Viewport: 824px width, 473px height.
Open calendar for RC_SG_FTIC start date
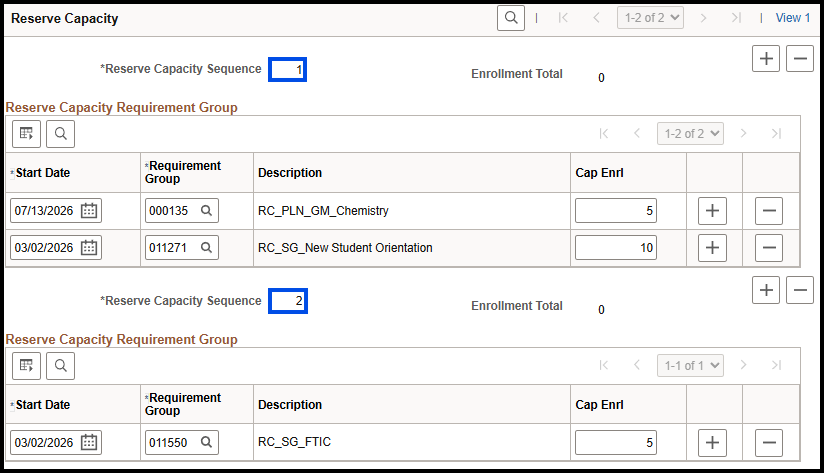pos(89,443)
